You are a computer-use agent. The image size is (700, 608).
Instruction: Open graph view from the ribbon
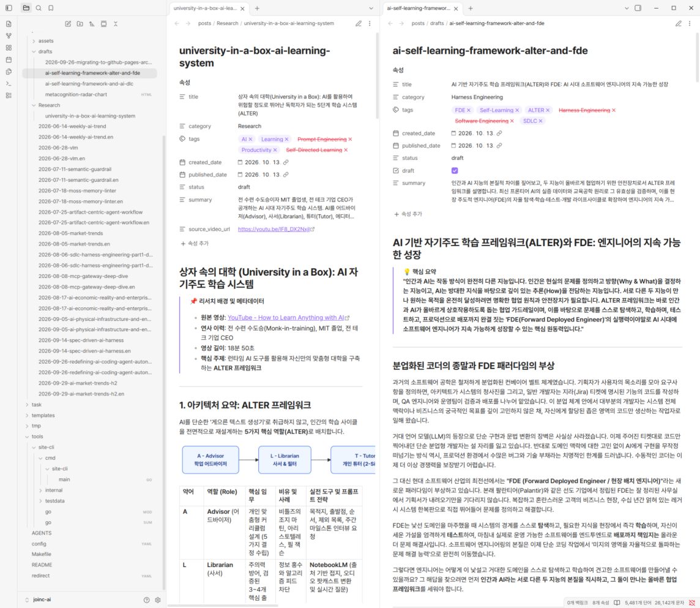(x=9, y=36)
